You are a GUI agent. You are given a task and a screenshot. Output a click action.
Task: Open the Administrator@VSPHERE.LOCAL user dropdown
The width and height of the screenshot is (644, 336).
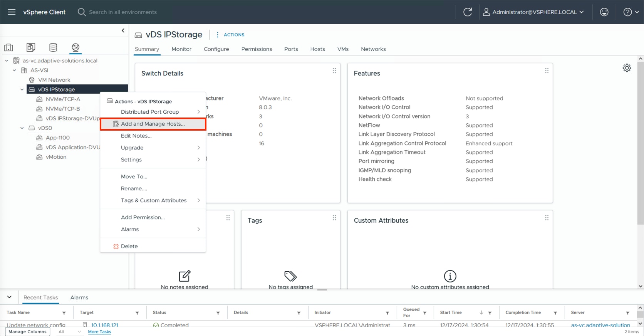click(x=534, y=12)
